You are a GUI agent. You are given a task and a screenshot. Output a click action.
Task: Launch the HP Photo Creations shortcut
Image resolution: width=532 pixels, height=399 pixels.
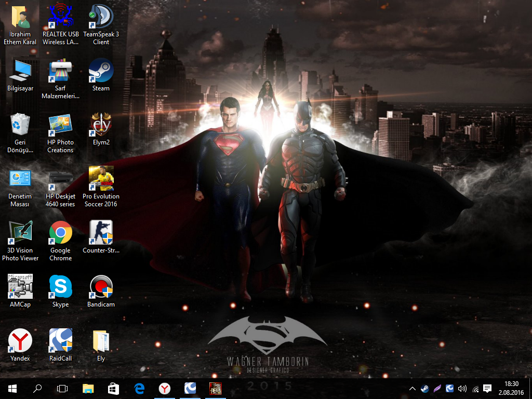[x=60, y=133]
